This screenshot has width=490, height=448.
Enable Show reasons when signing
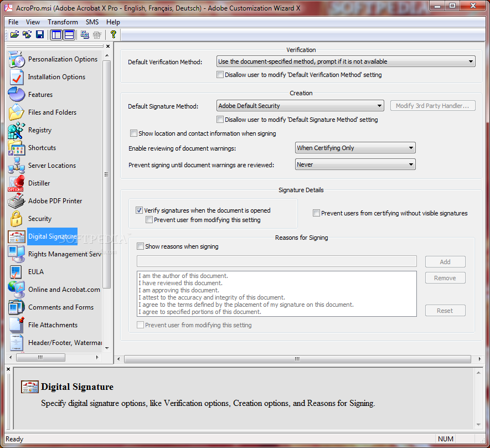tap(140, 246)
